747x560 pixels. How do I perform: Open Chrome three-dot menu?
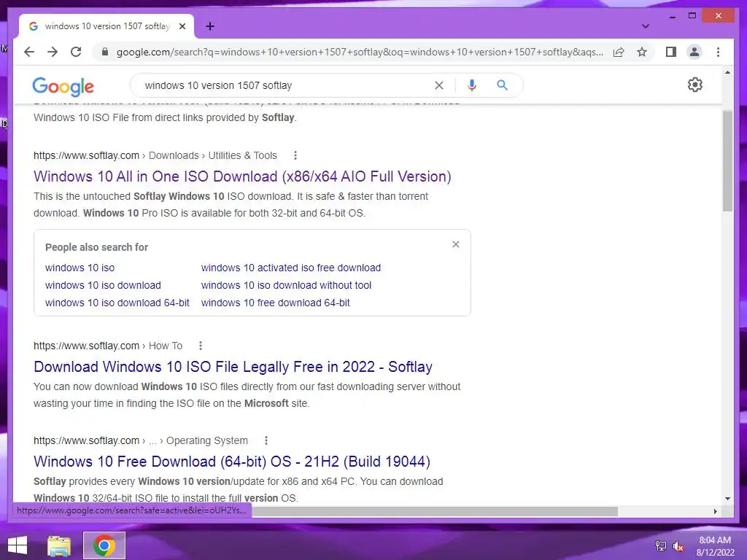coord(718,52)
